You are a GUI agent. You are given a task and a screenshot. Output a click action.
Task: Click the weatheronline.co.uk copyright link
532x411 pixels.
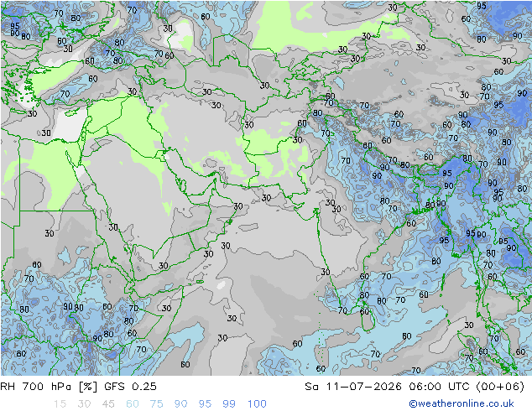tap(462, 403)
